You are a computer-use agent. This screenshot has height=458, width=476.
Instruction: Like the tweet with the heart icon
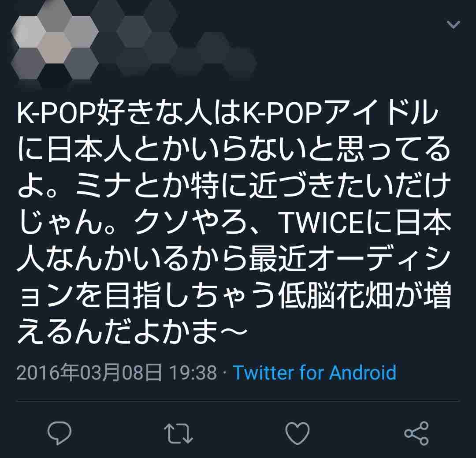297,433
